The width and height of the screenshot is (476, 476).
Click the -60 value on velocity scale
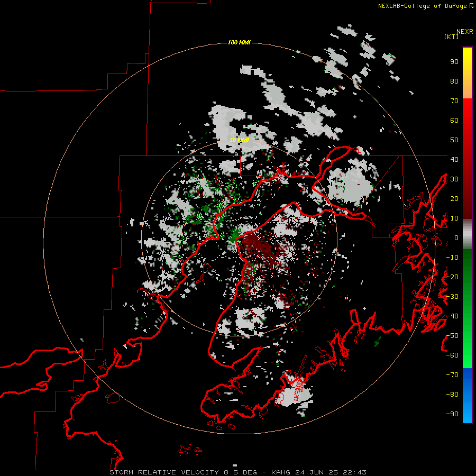(x=452, y=355)
